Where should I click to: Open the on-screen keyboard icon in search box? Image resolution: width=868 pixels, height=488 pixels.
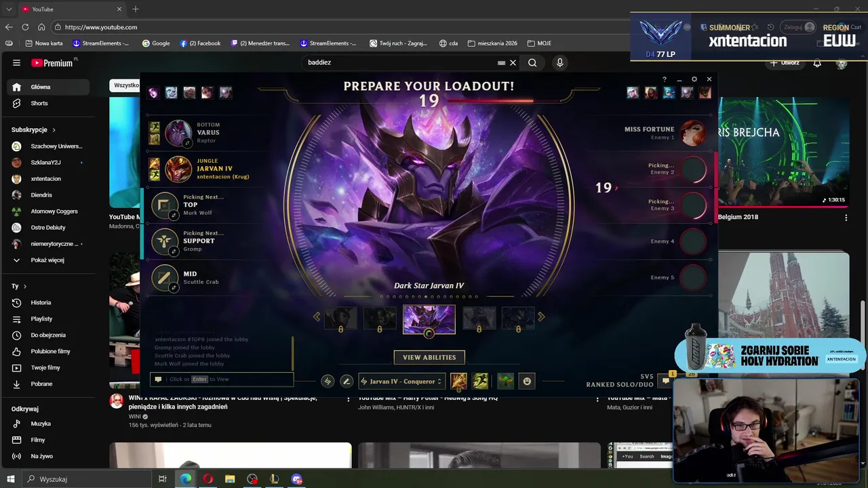coord(501,62)
